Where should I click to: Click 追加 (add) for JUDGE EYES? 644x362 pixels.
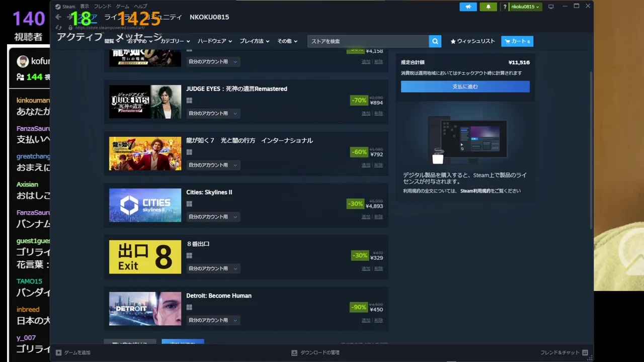point(366,114)
